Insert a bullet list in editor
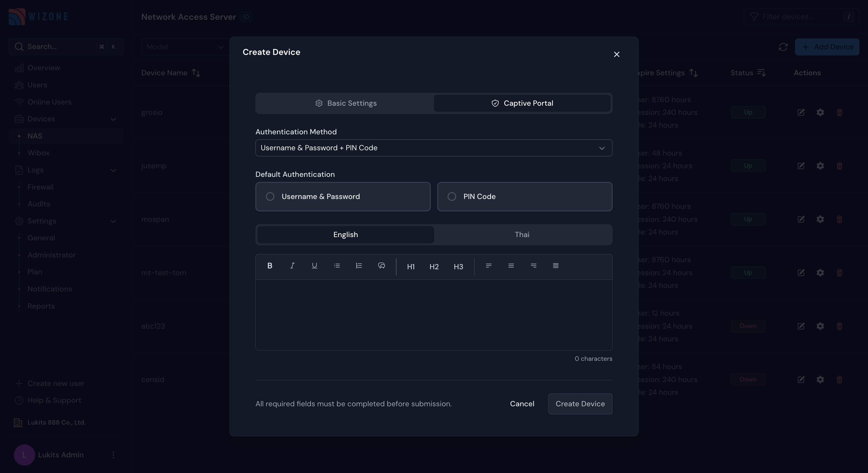The image size is (868, 473). coord(337,266)
